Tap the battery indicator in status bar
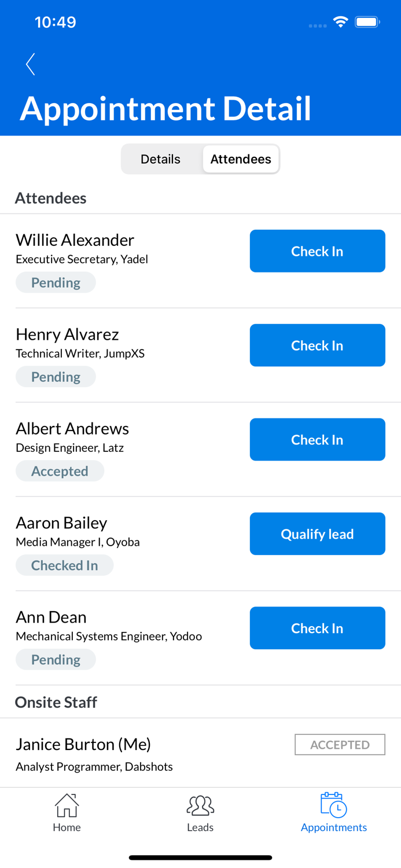 pos(366,21)
